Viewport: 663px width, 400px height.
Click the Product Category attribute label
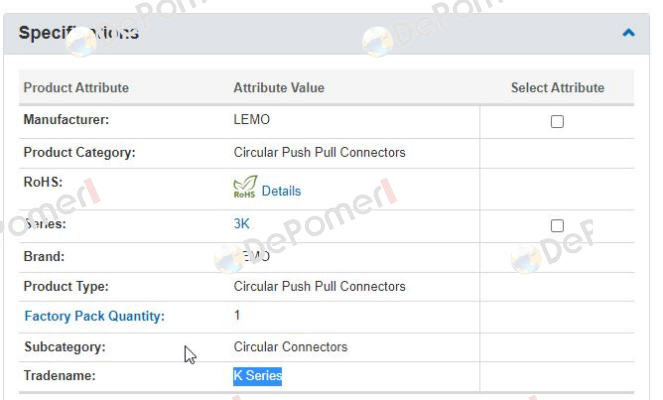tap(79, 153)
